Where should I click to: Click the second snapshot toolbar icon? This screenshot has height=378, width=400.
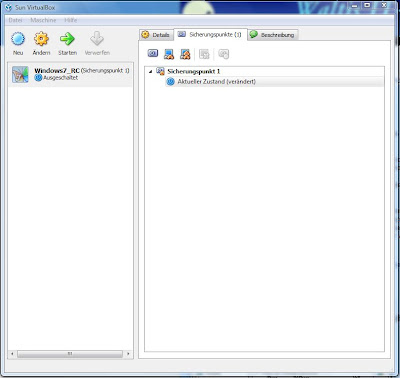coord(169,54)
